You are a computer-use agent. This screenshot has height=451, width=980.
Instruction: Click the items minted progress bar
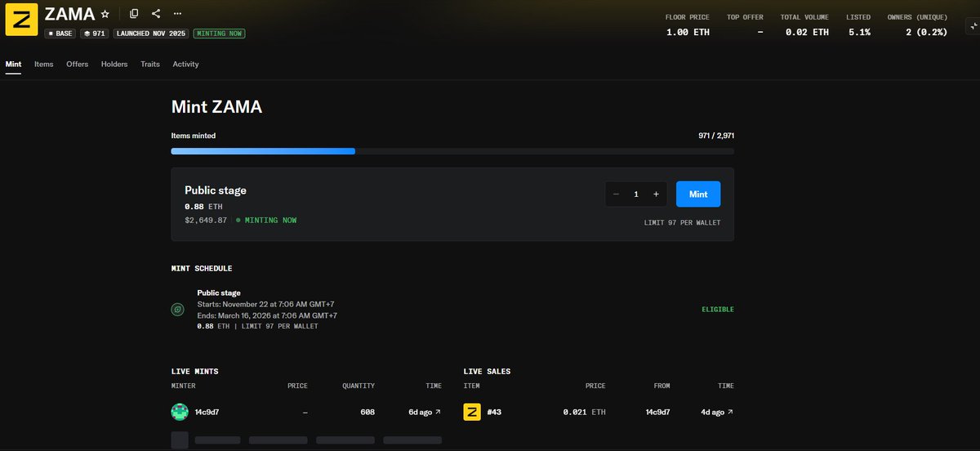tap(452, 151)
